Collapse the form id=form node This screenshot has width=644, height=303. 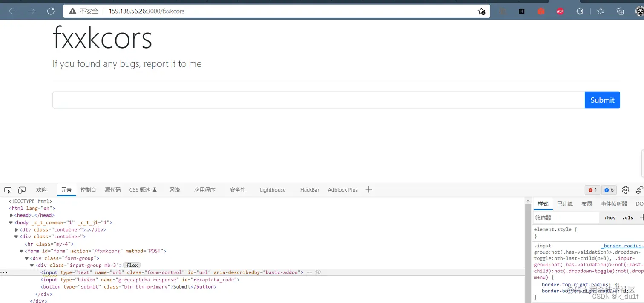point(21,251)
